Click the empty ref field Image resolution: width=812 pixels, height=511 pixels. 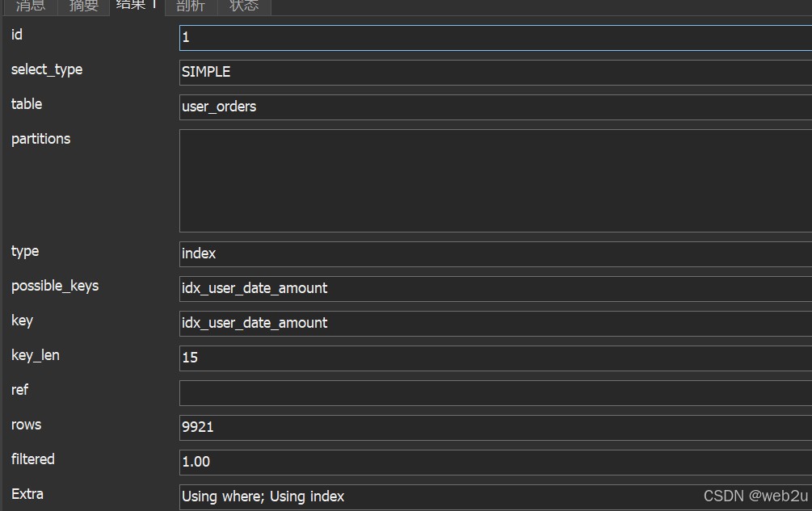tap(494, 392)
